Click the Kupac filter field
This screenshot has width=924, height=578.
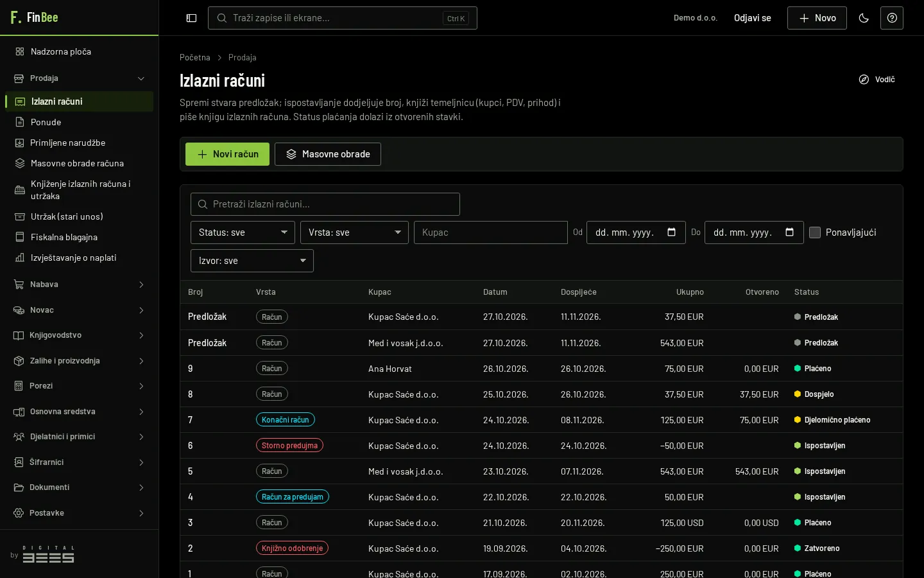pos(491,232)
